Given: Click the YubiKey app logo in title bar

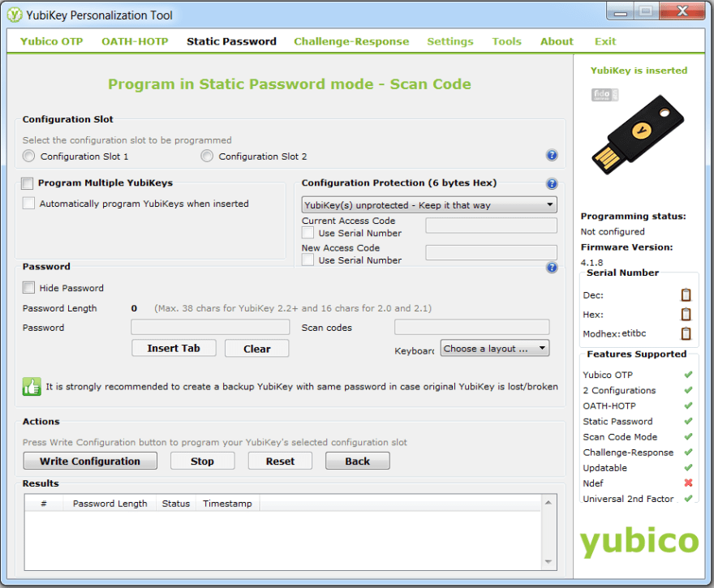Looking at the screenshot, I should pos(14,15).
